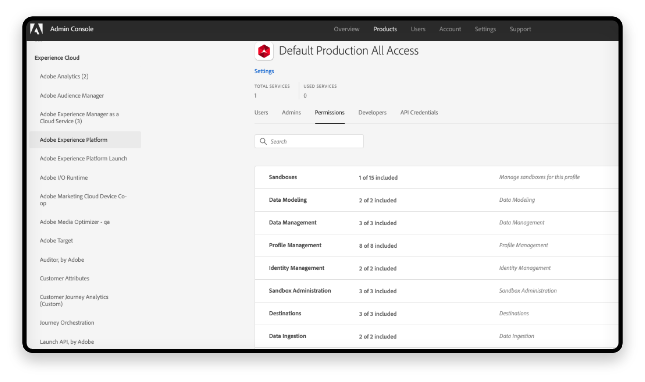Go to the Overview navigation item
Image resolution: width=645 pixels, height=382 pixels.
click(x=346, y=29)
